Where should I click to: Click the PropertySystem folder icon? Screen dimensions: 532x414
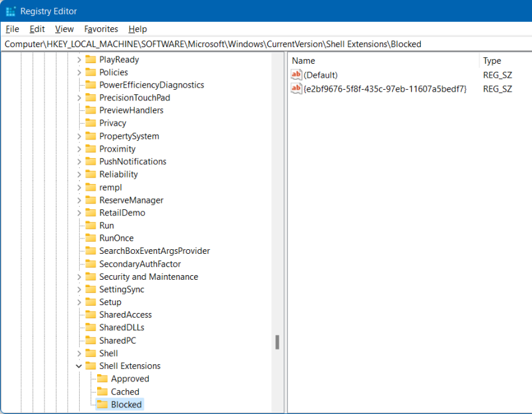[90, 136]
